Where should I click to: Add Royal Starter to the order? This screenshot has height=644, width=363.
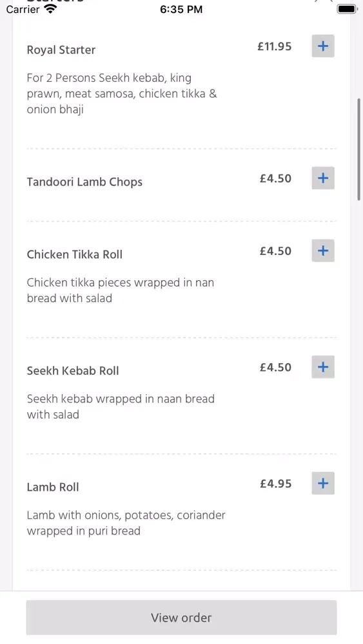click(323, 46)
